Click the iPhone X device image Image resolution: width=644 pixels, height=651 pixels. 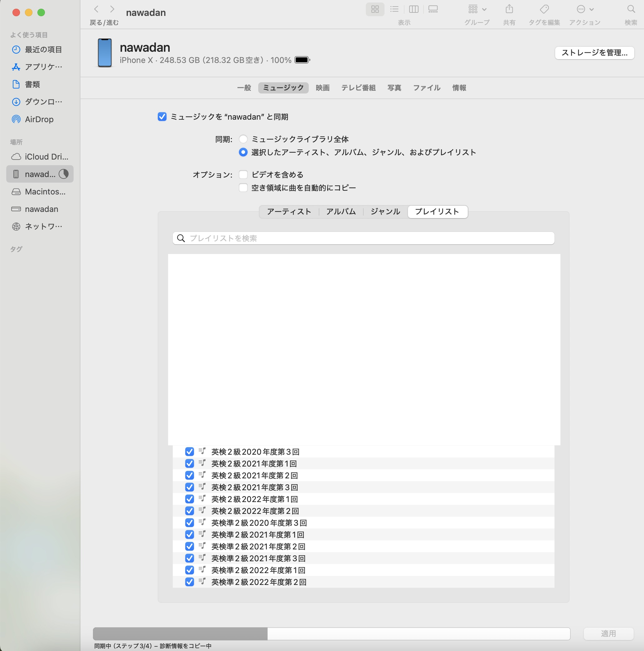click(x=104, y=53)
